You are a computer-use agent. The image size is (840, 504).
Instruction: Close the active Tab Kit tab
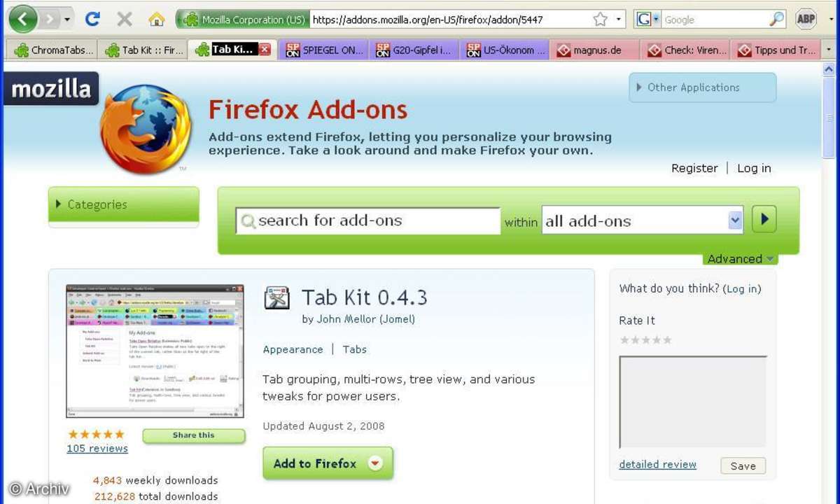265,50
